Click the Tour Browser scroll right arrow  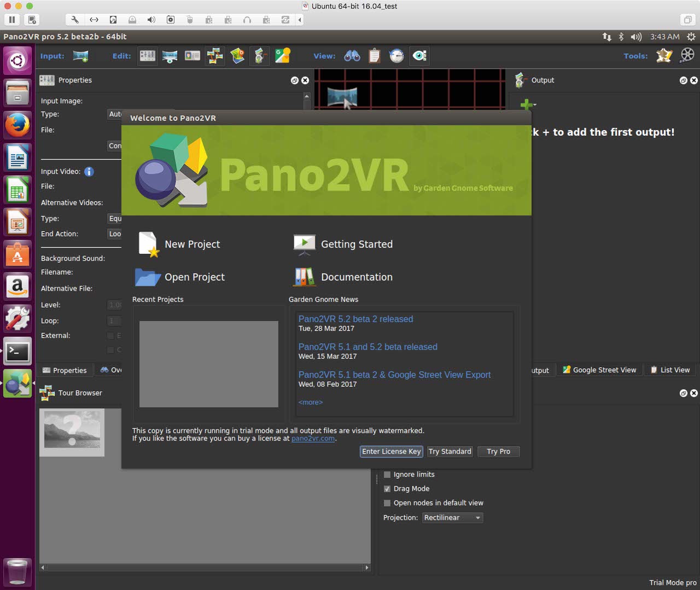367,568
